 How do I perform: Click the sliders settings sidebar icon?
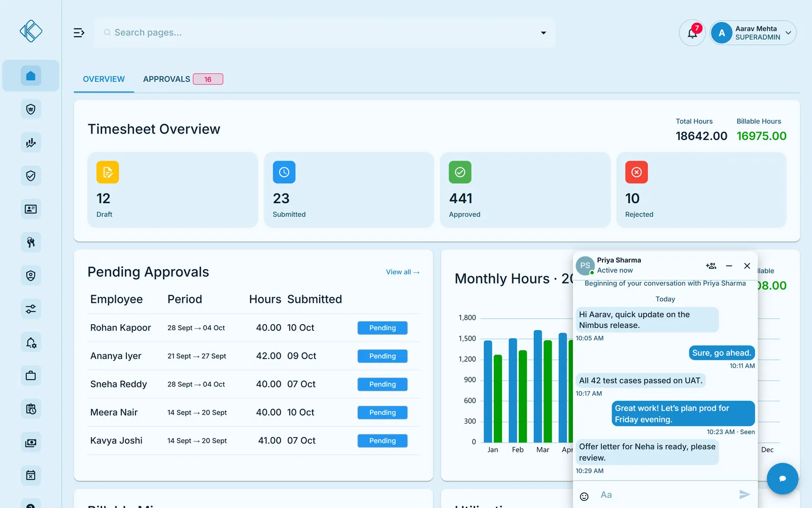[x=31, y=309]
